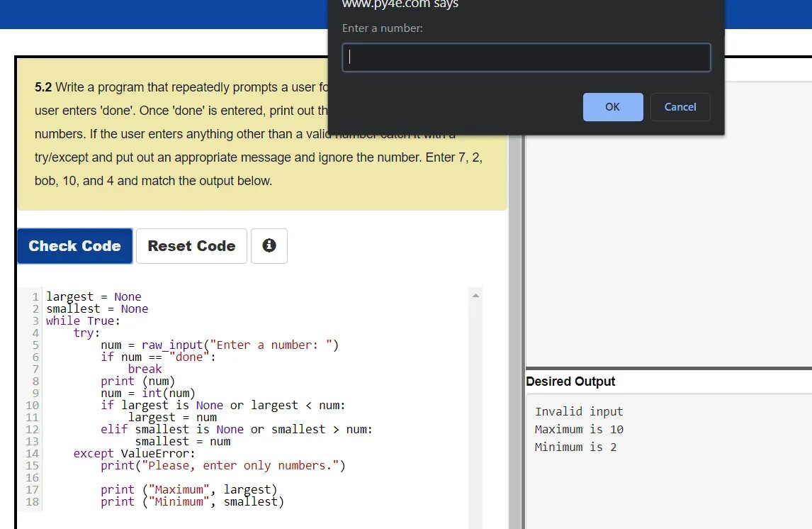
Task: Click the Check Code button
Action: click(75, 245)
